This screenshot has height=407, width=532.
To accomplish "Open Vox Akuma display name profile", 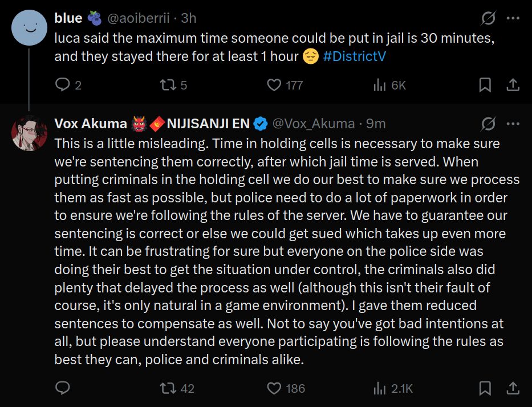I will pyautogui.click(x=91, y=124).
